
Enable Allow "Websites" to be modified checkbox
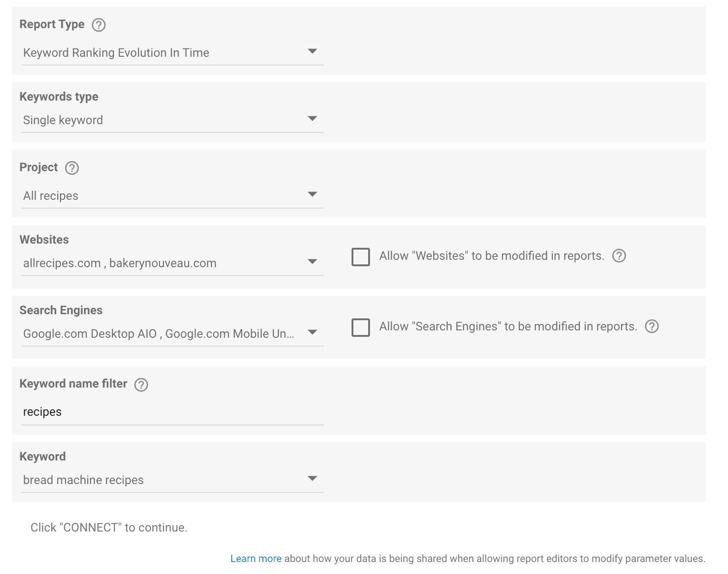[x=361, y=257]
